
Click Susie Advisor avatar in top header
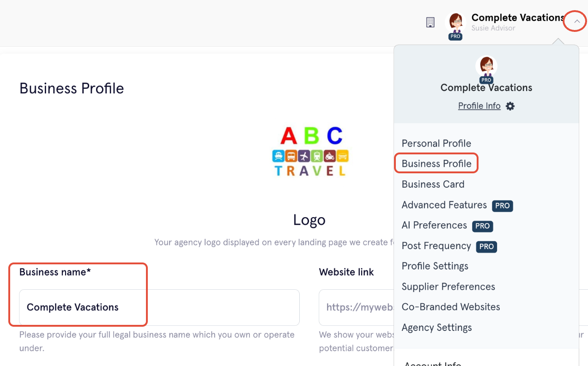click(x=456, y=23)
